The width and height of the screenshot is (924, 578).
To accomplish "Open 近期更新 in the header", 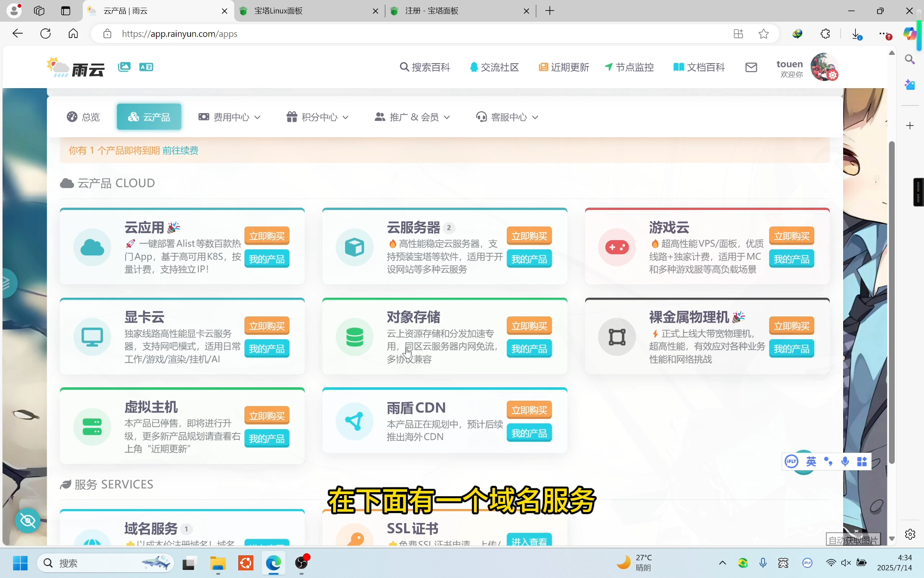I will [564, 67].
